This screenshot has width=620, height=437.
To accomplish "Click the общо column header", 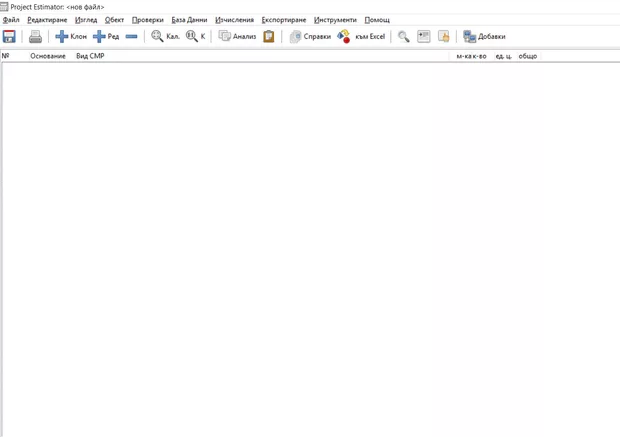I will coord(527,56).
